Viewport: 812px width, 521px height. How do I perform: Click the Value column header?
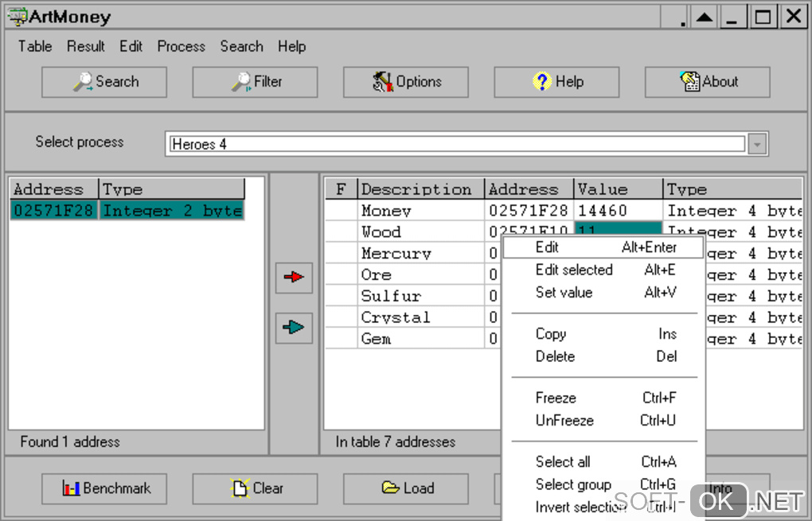pyautogui.click(x=618, y=189)
